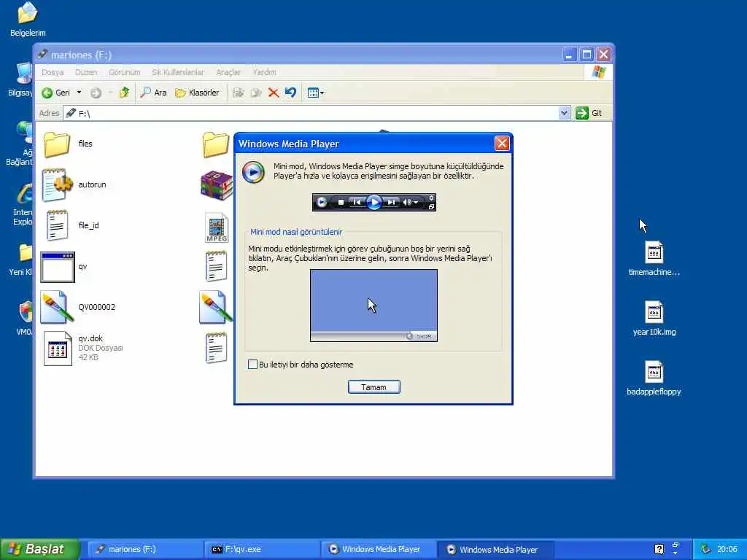Switch to F:\qv.exe taskbar button
Viewport: 747px width, 560px height.
pos(263,550)
